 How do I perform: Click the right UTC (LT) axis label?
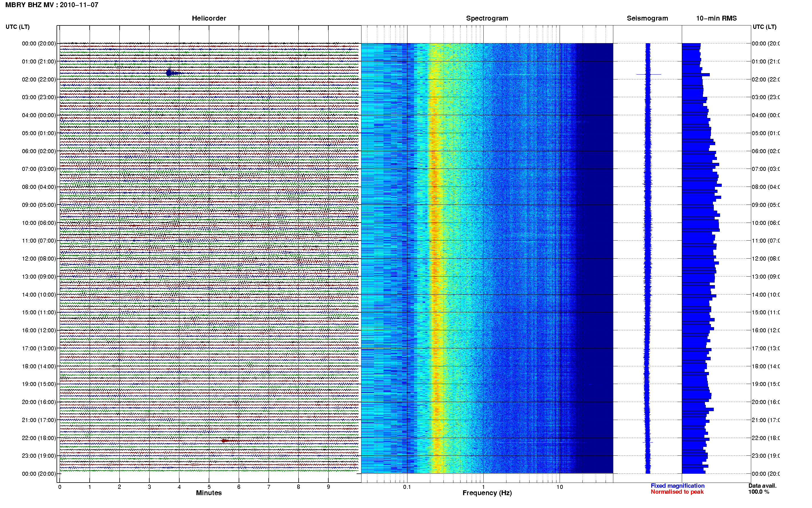pyautogui.click(x=764, y=27)
